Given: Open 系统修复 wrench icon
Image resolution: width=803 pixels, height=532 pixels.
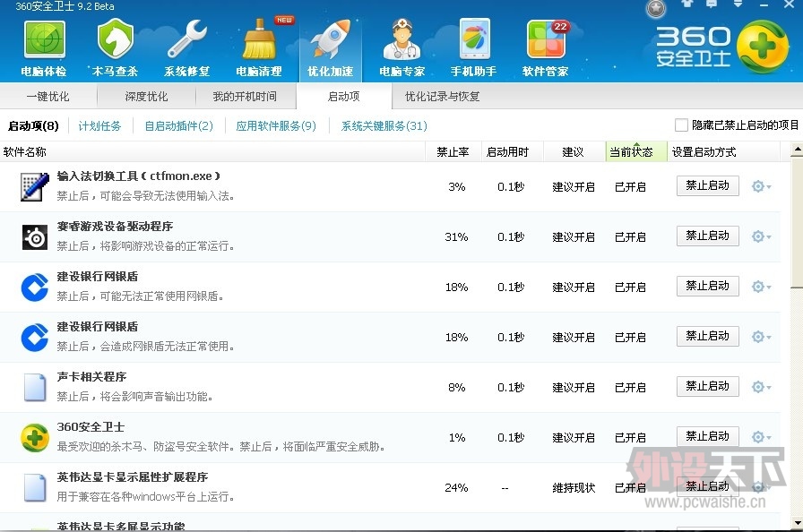Looking at the screenshot, I should [187, 39].
